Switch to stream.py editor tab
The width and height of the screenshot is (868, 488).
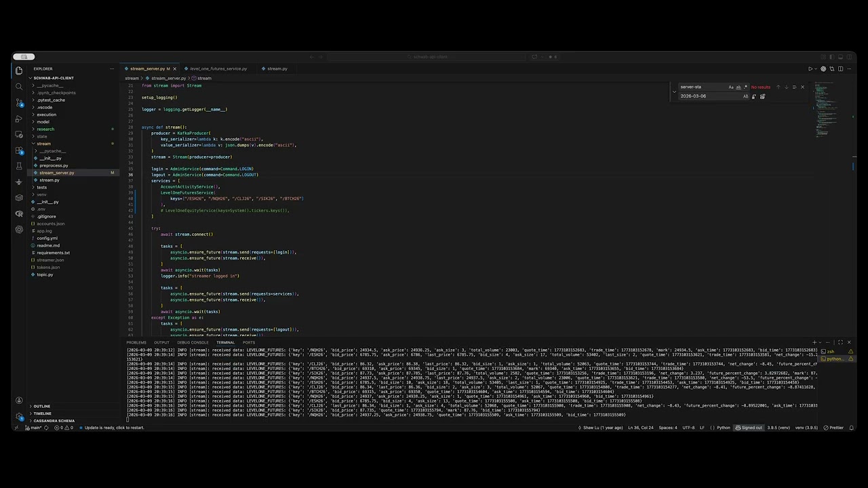pos(277,68)
